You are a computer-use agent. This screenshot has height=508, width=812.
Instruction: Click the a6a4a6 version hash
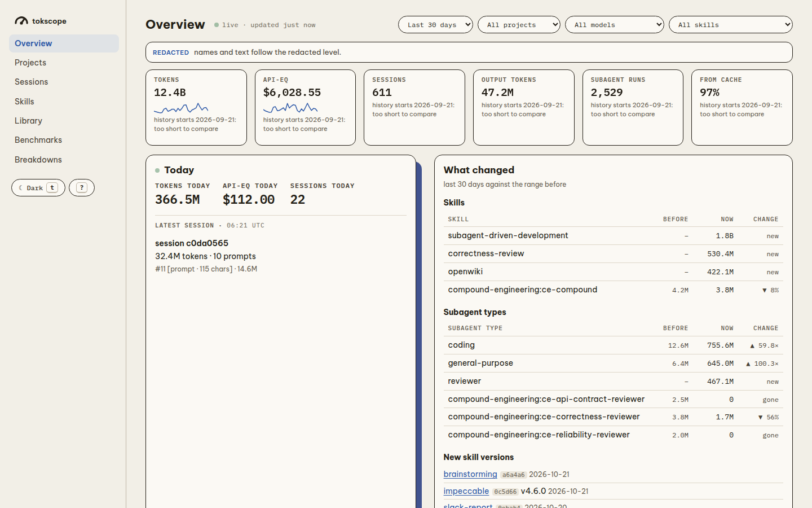pyautogui.click(x=513, y=475)
